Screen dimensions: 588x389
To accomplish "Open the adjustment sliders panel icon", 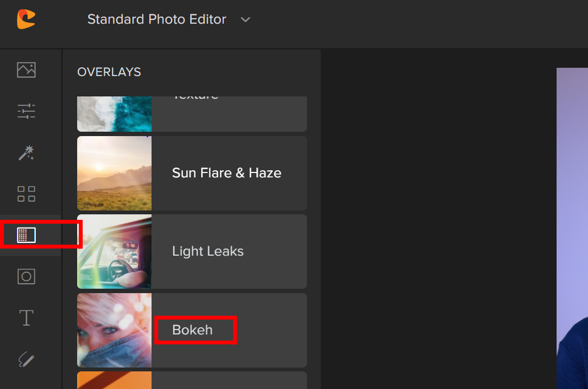I will (x=26, y=111).
